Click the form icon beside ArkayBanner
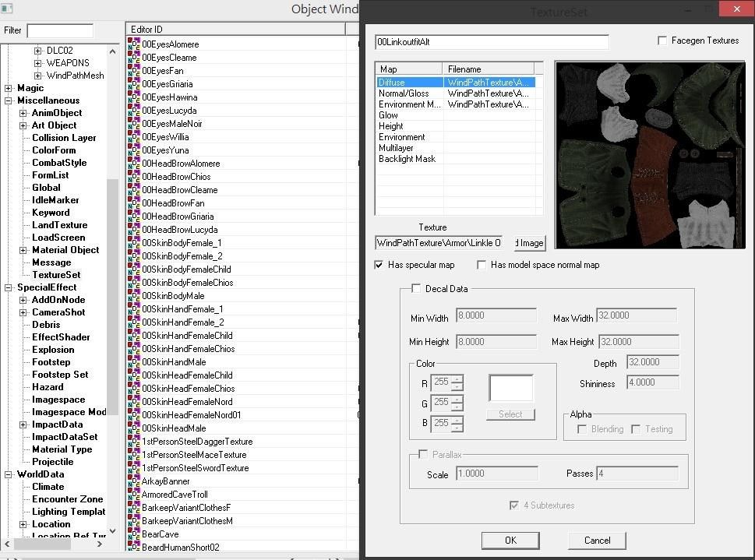 coord(134,481)
